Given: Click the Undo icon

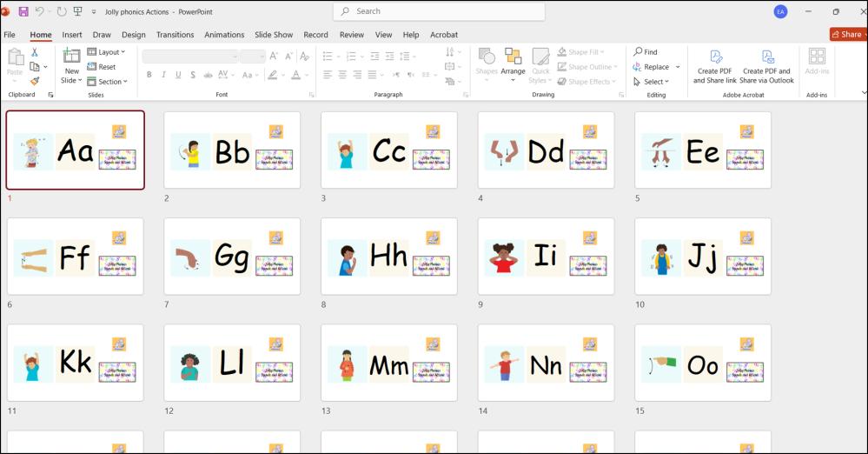Looking at the screenshot, I should point(39,11).
